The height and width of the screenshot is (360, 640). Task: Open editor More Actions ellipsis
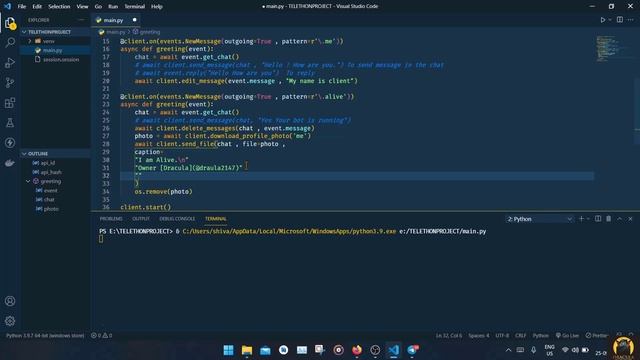pyautogui.click(x=631, y=20)
